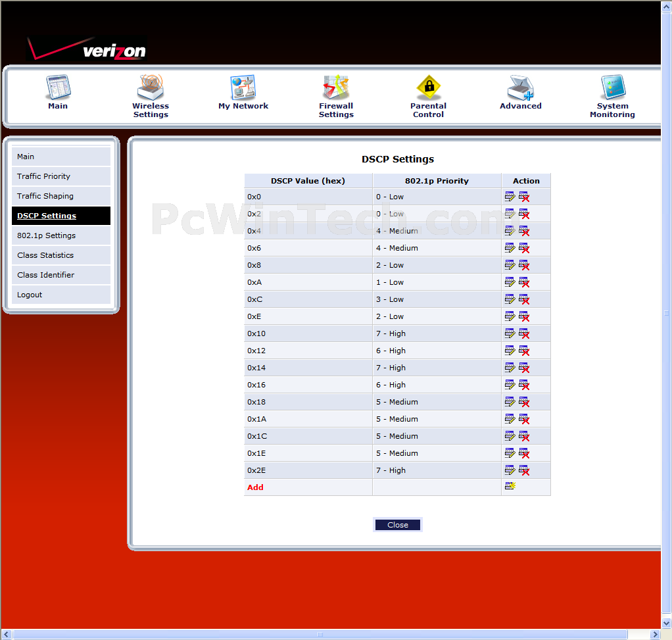Click the vertical scrollbar down arrow
The height and width of the screenshot is (640, 672).
[x=667, y=623]
